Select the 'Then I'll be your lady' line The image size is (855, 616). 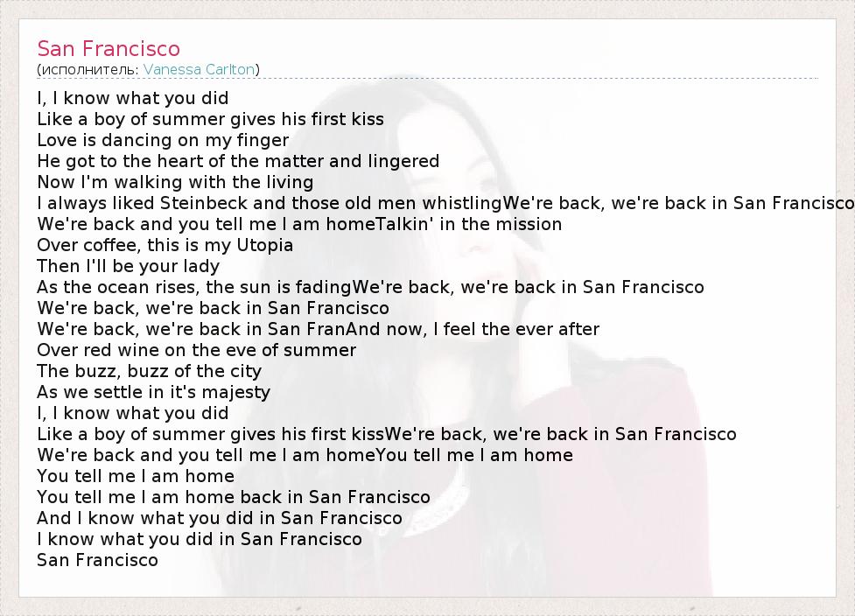pyautogui.click(x=128, y=266)
